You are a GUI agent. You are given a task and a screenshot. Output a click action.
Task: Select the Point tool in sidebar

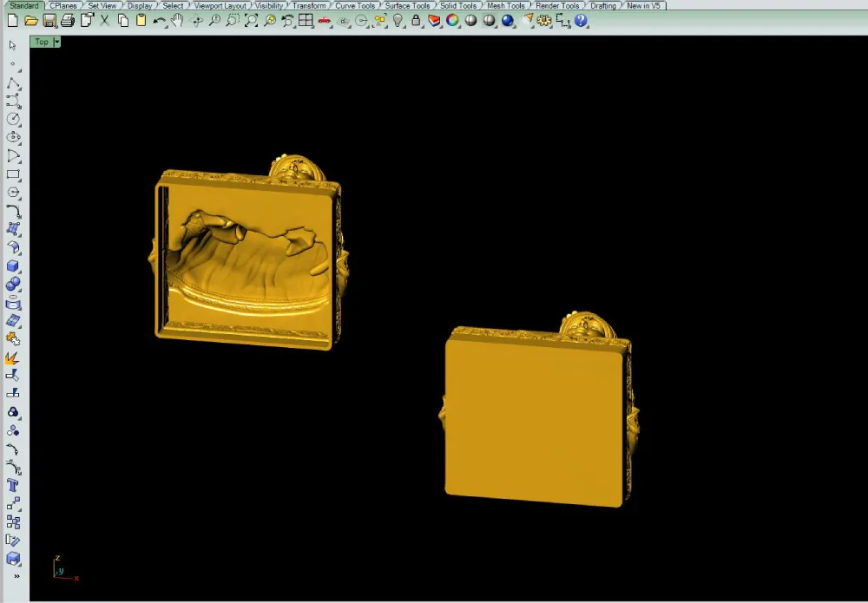[x=13, y=64]
